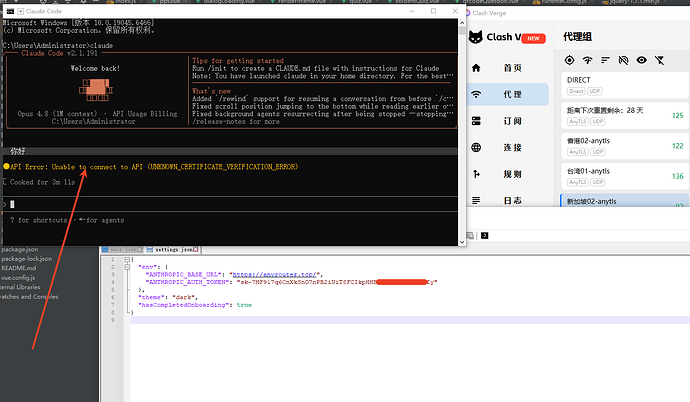
Task: Select External Libraries in project tree
Action: click(20, 287)
